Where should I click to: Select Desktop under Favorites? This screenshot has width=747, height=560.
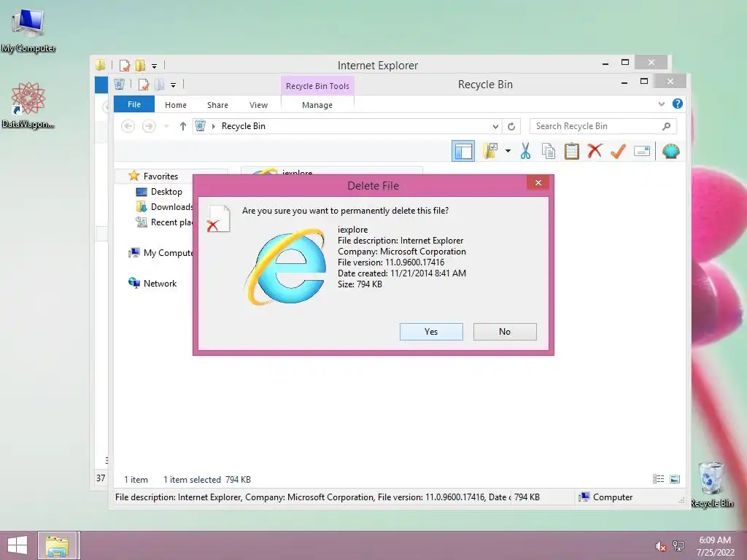pos(166,192)
